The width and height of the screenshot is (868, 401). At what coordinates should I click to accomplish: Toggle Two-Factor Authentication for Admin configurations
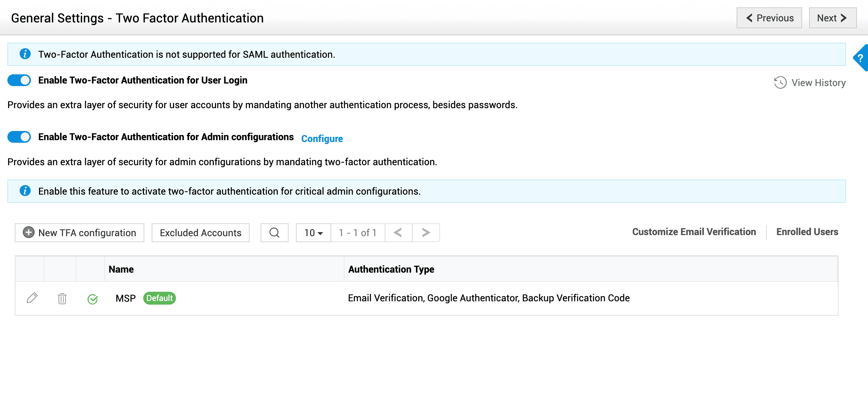[x=20, y=137]
